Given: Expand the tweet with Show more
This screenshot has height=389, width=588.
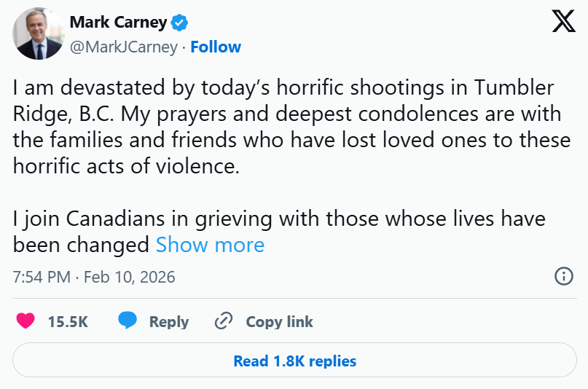Looking at the screenshot, I should [210, 245].
